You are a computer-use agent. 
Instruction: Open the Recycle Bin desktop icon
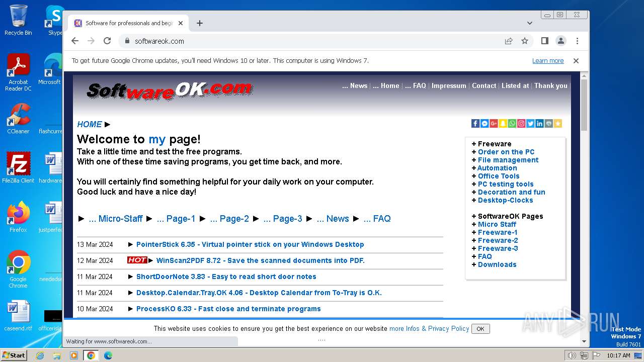(18, 20)
